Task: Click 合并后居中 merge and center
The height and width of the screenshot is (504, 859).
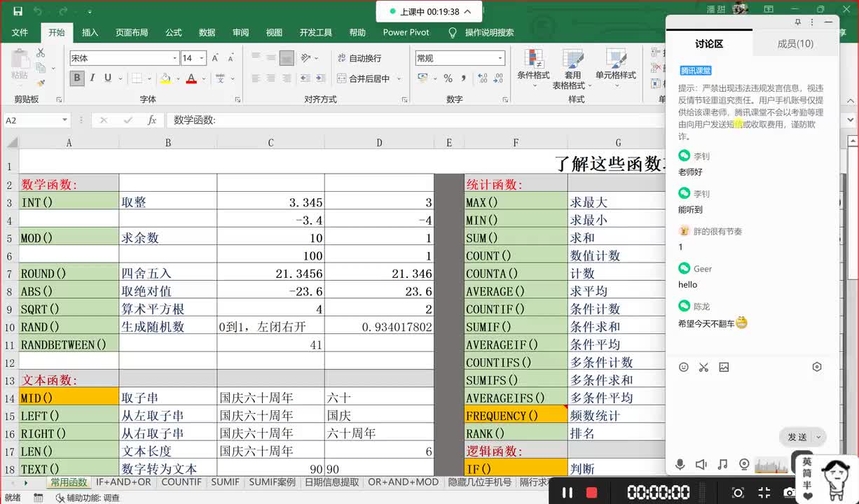Action: point(363,78)
